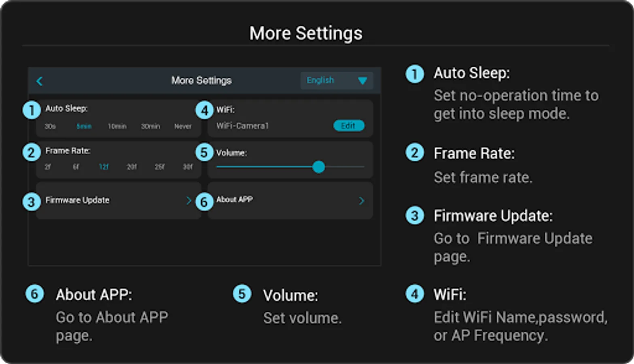
Task: Pick the 5min Auto Sleep option
Action: 84,127
